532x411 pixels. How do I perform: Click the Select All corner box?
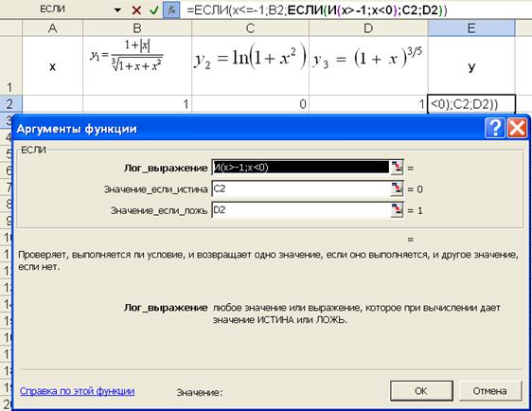tap(10, 28)
